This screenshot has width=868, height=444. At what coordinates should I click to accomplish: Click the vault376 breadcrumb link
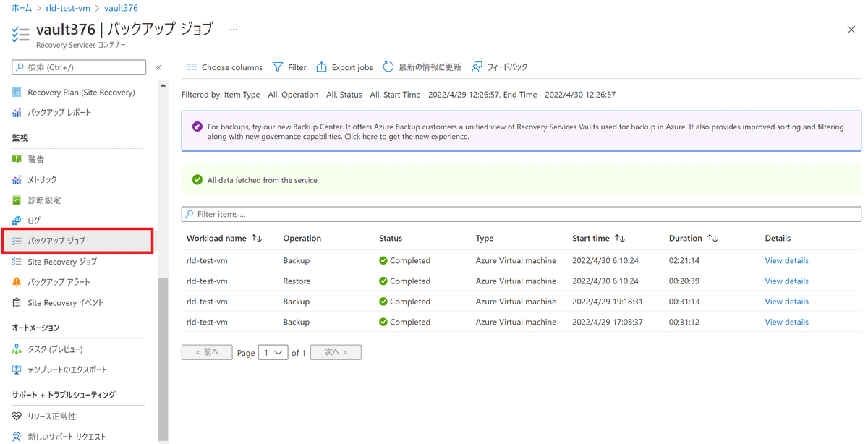tap(121, 8)
